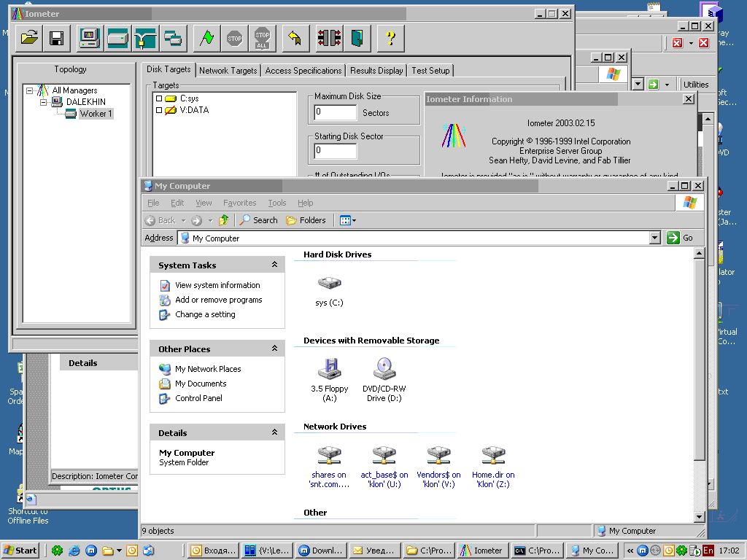Click in the Maximum Disk Size input field
Screen dimensions: 747x560
pos(335,113)
